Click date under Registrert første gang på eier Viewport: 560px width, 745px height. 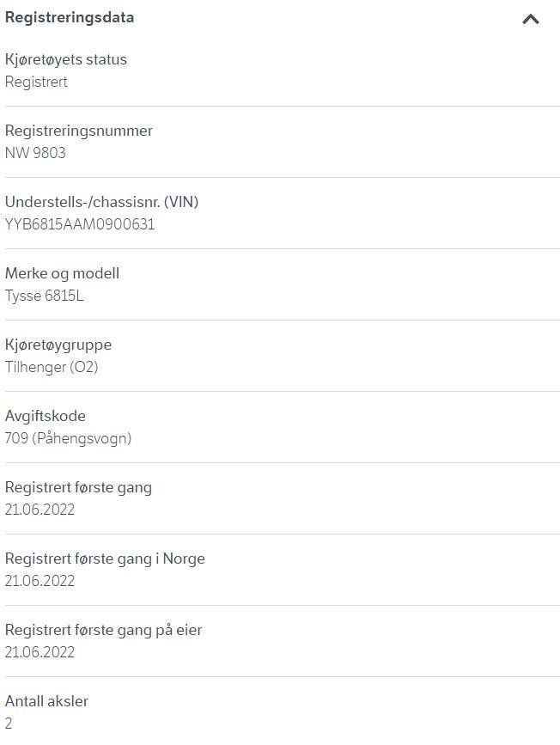click(40, 652)
